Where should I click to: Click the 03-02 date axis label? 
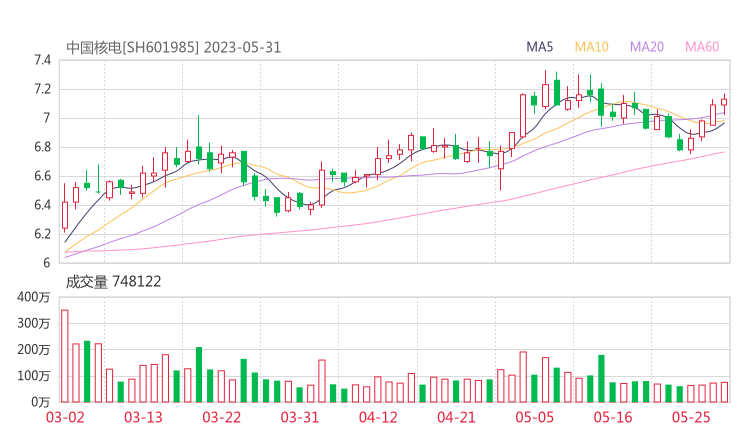[65, 417]
